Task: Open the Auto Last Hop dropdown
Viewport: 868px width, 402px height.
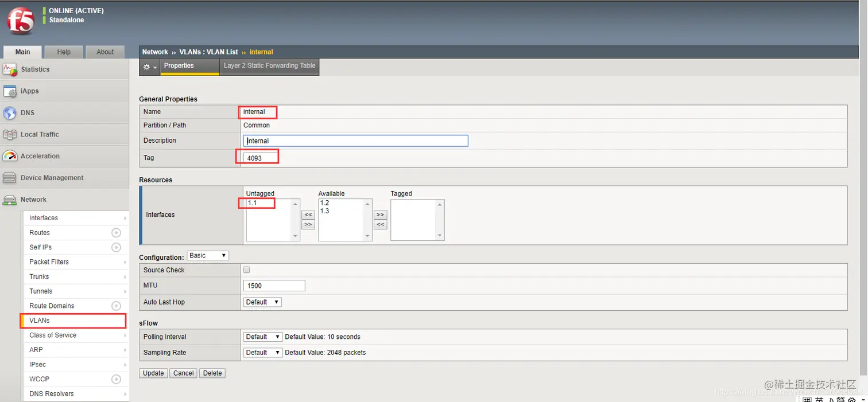Action: tap(262, 302)
